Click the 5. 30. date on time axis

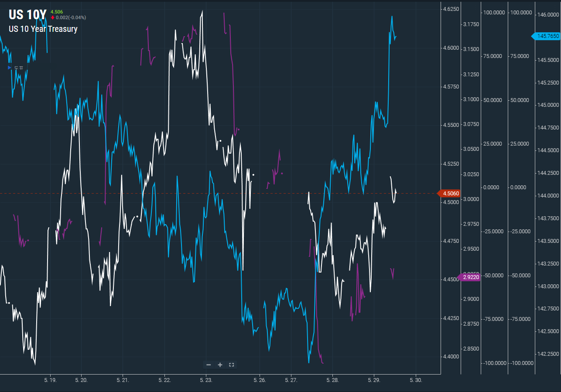[x=416, y=380]
